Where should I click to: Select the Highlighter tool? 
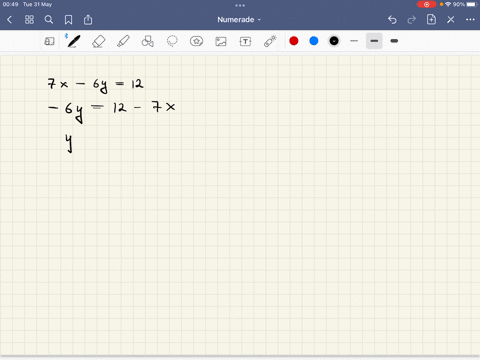pos(123,41)
